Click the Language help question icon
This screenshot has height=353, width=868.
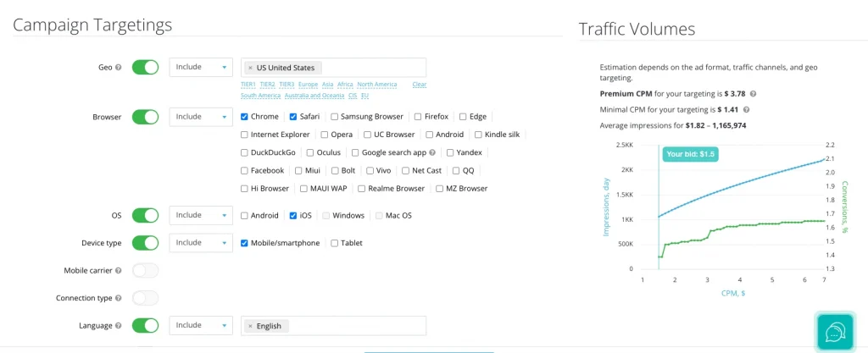117,326
